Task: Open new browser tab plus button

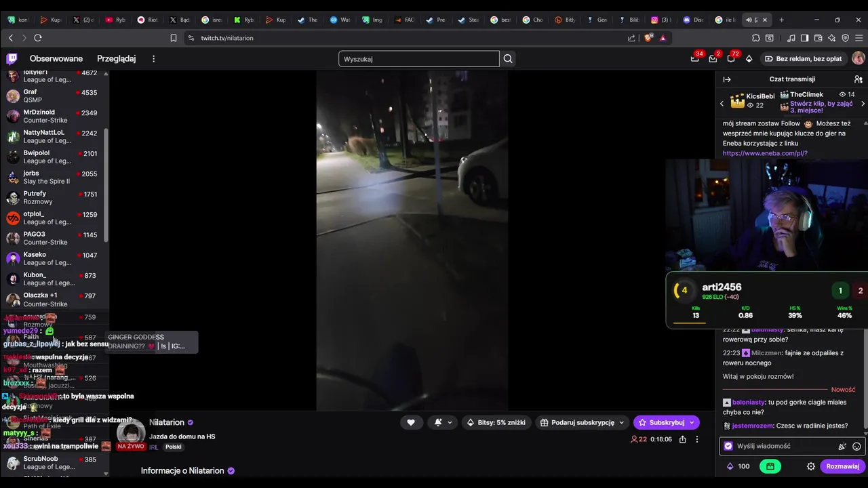Action: tap(781, 20)
